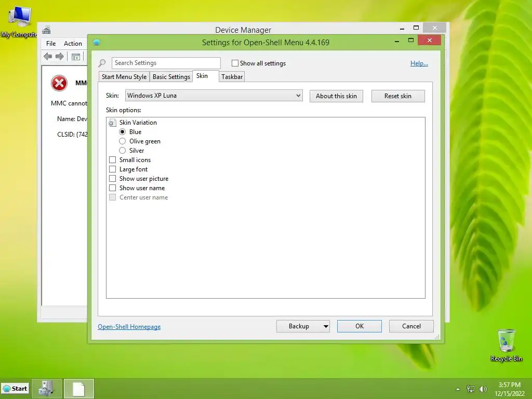The width and height of the screenshot is (532, 399).
Task: Switch to Basic Settings tab
Action: click(171, 77)
